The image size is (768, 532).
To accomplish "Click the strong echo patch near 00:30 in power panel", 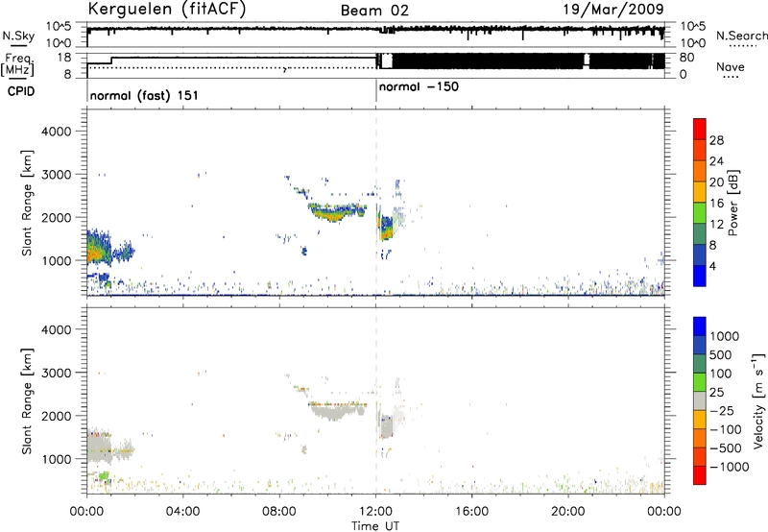I will click(99, 249).
